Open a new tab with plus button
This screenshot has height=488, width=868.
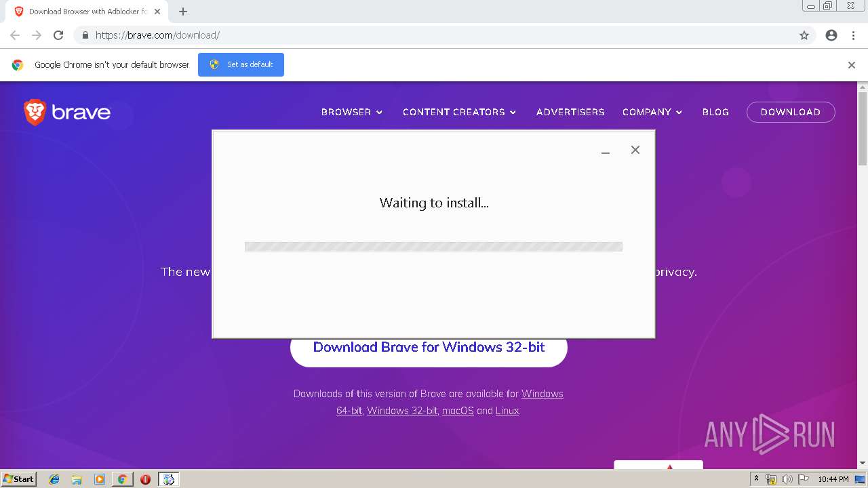tap(183, 12)
